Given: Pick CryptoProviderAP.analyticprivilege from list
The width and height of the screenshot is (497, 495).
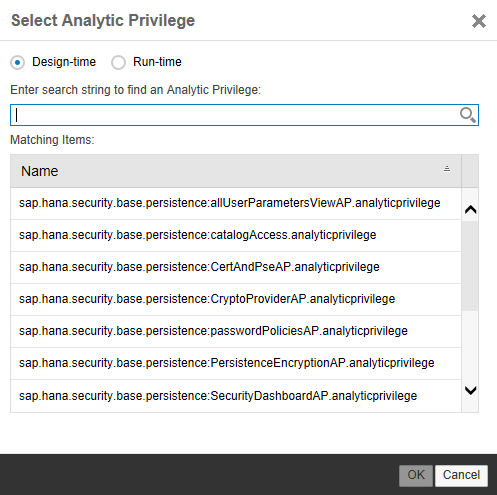Looking at the screenshot, I should click(x=236, y=299).
